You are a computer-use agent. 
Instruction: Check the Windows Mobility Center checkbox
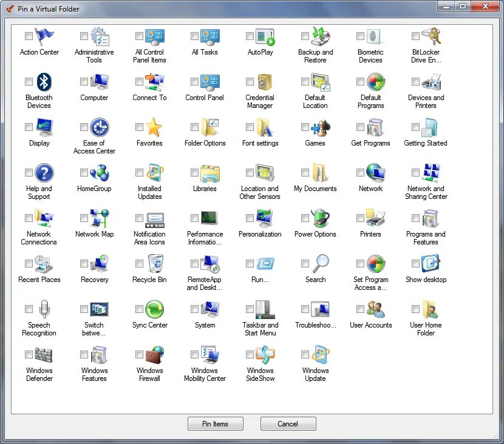[x=194, y=355]
